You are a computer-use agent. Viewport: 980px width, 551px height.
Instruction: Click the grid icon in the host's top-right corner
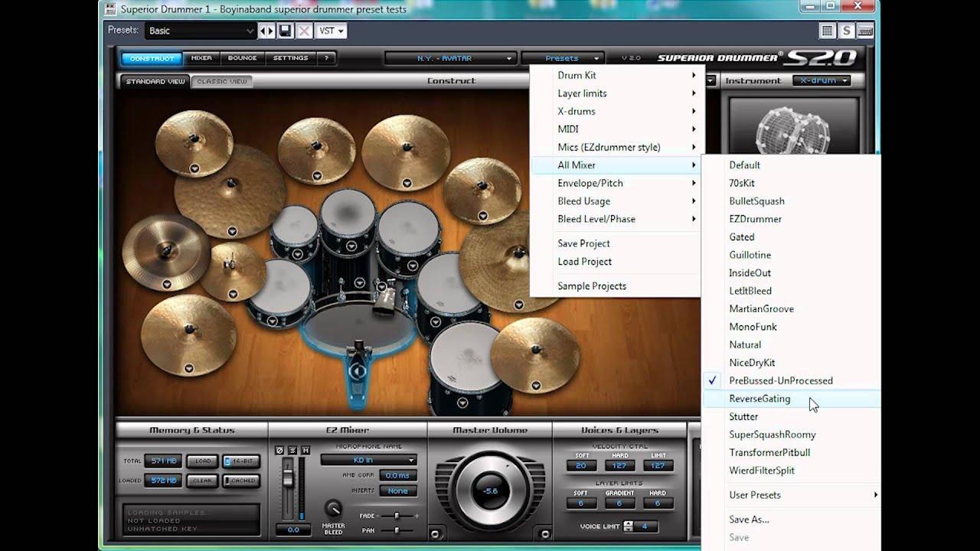pyautogui.click(x=827, y=31)
